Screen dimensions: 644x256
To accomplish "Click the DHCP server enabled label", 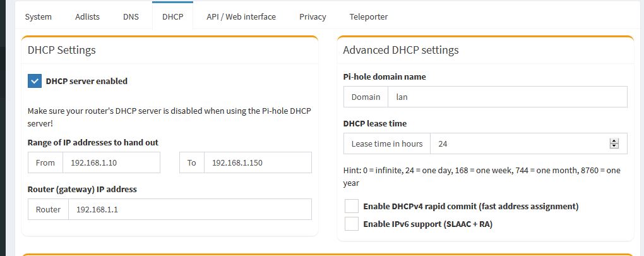I will (86, 81).
